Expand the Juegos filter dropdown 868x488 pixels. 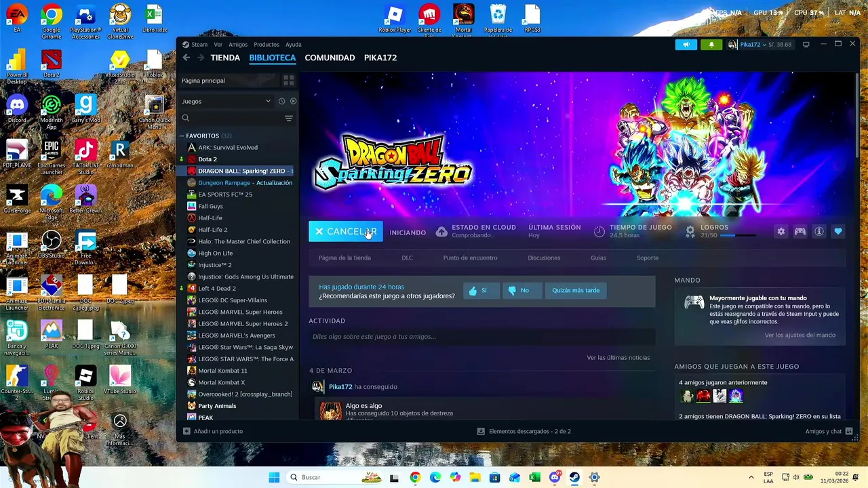[x=226, y=101]
